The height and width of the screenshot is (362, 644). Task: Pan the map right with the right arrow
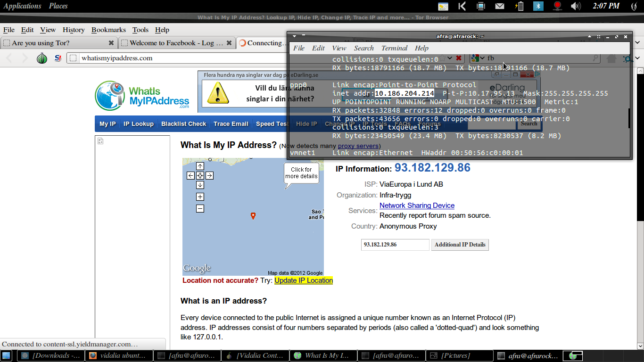[209, 175]
